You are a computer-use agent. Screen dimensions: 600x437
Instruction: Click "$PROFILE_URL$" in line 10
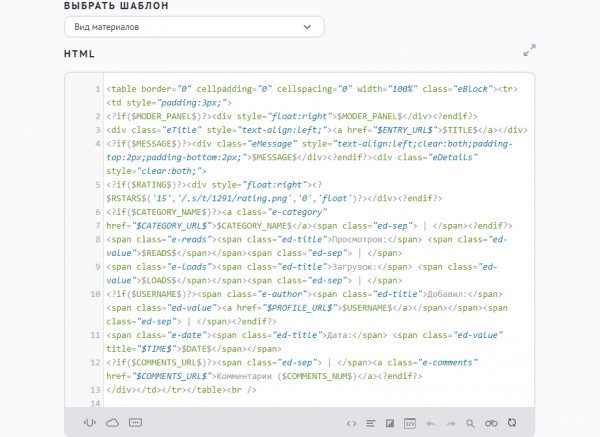click(x=302, y=308)
